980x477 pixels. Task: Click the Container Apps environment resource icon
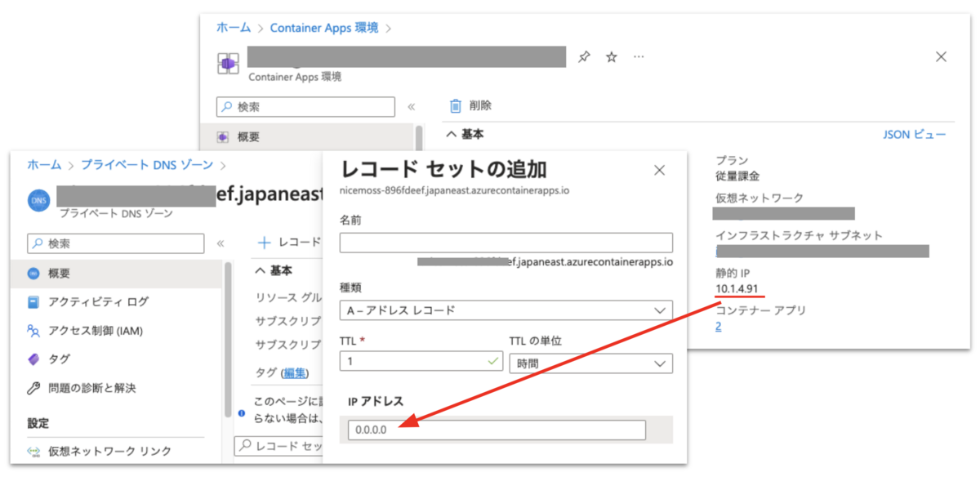pyautogui.click(x=227, y=64)
